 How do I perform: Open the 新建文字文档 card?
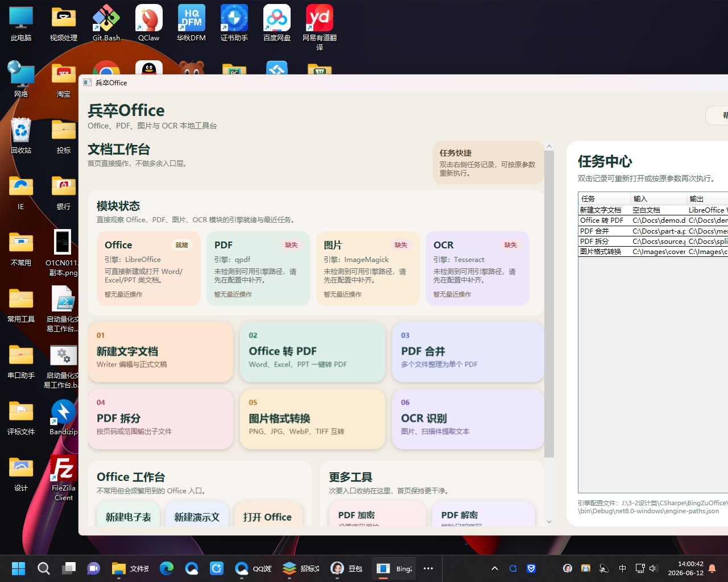point(161,352)
